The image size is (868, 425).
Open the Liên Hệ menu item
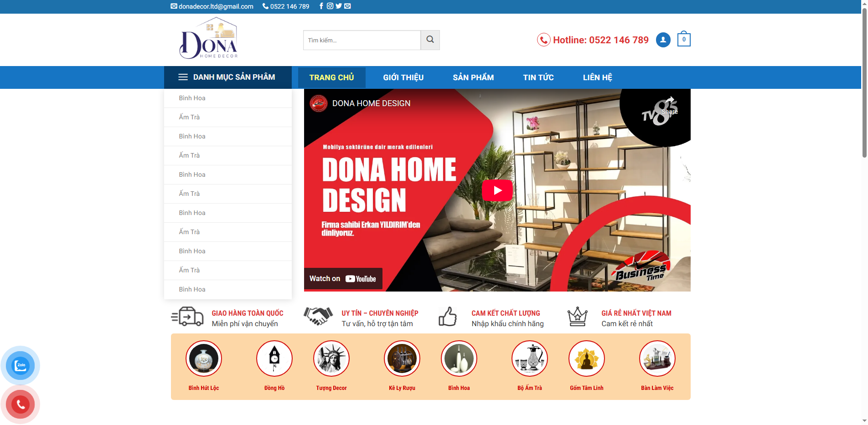click(598, 77)
